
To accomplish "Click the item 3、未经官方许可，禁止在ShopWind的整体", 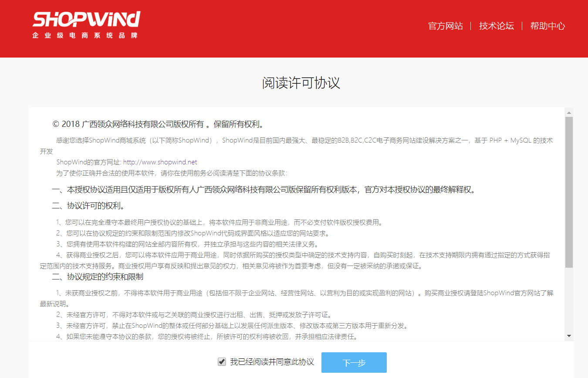I will click(x=232, y=326).
